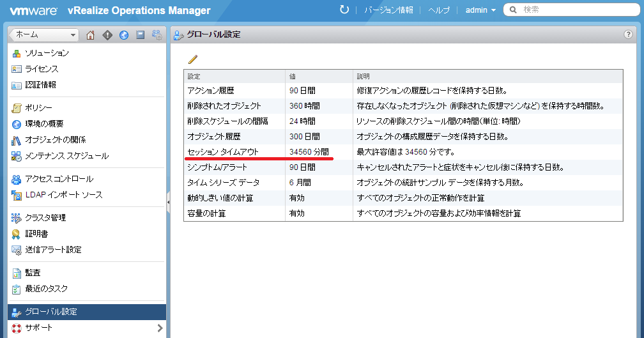
Task: Click the 6 月間 value cell
Action: tap(319, 183)
